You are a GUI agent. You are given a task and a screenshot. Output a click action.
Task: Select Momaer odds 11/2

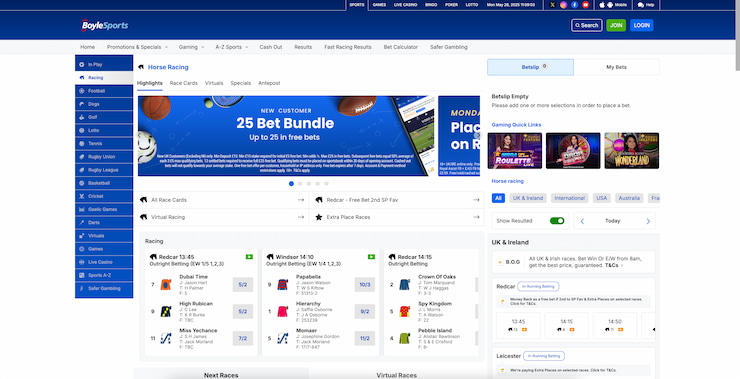click(x=365, y=338)
